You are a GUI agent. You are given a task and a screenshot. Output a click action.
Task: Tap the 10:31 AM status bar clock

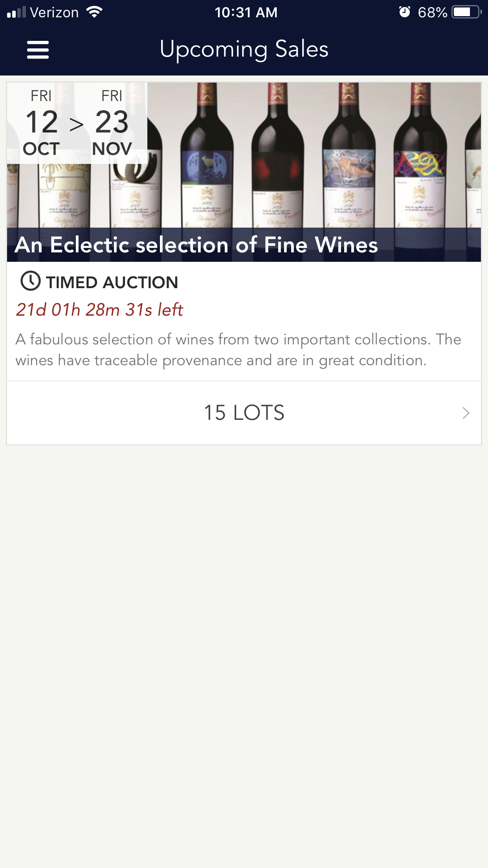[246, 13]
